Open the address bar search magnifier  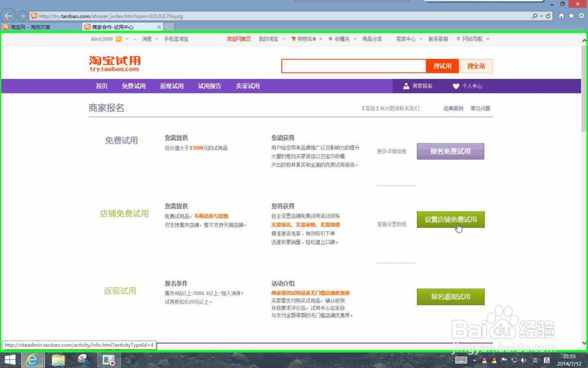[534, 16]
